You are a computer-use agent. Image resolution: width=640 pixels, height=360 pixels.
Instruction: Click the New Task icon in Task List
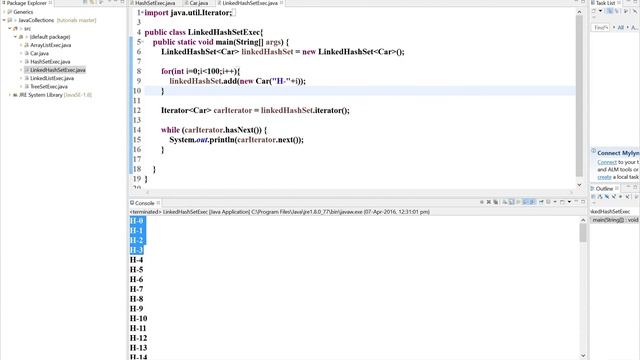pos(594,11)
